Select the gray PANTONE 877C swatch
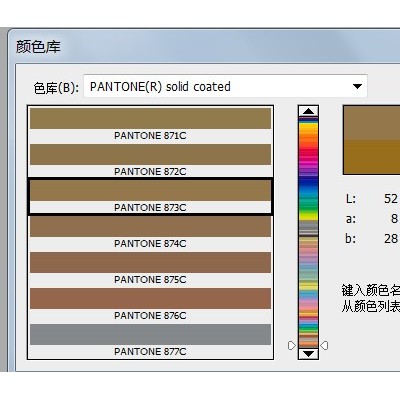The width and height of the screenshot is (400, 400). point(150,334)
